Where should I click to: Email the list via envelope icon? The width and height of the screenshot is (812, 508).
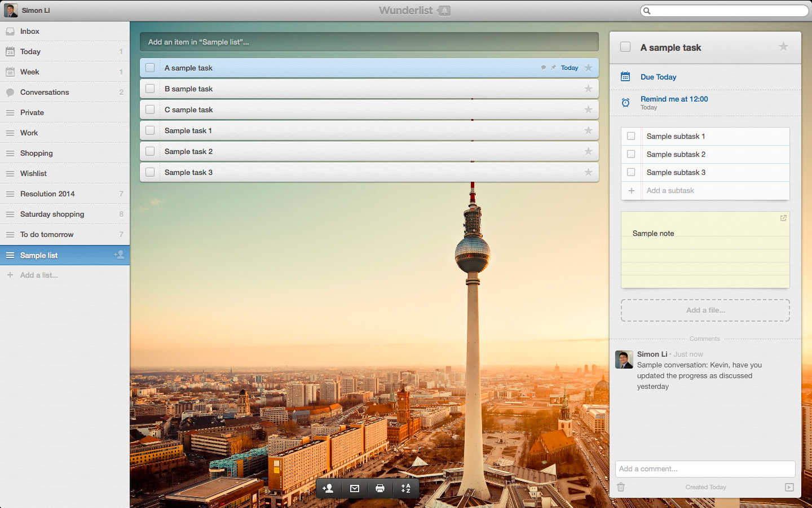[x=354, y=488]
